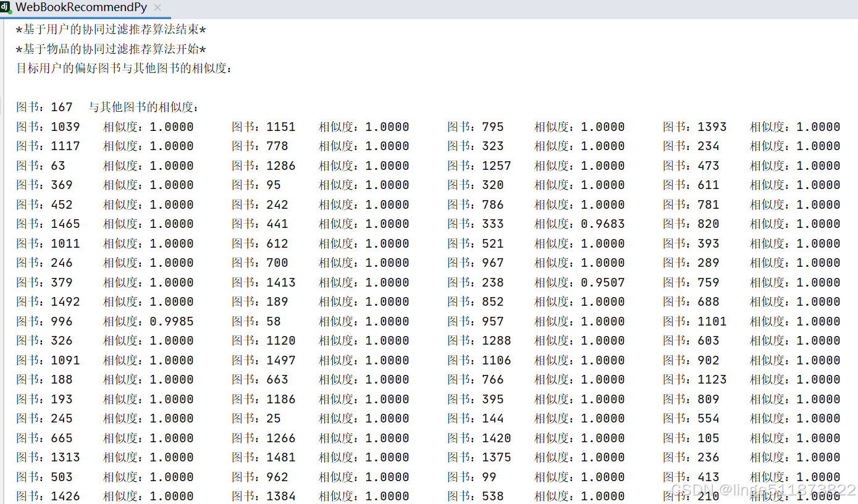
Task: Click the entry '图书：333'
Action: point(476,224)
